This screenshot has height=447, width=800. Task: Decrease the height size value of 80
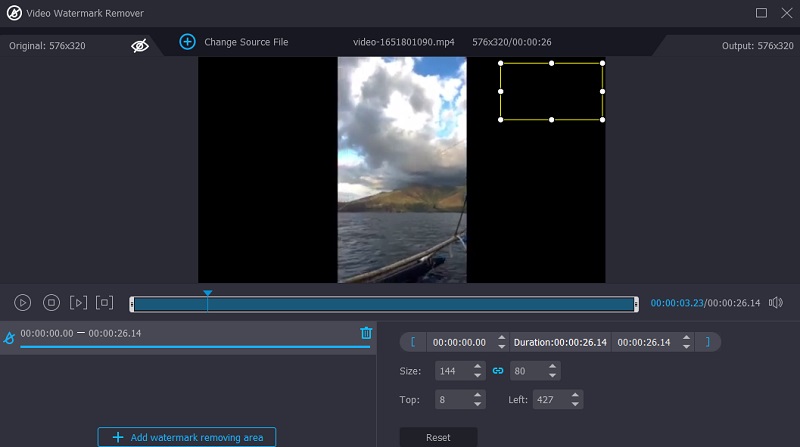tap(551, 376)
